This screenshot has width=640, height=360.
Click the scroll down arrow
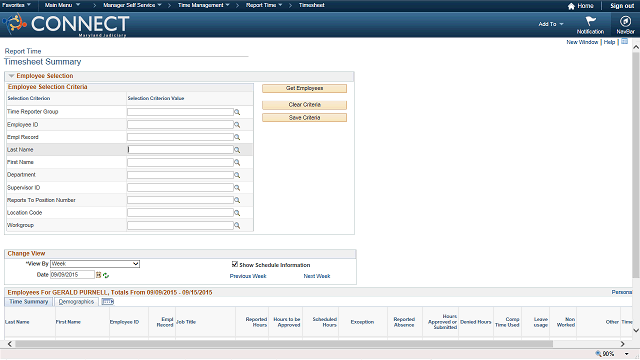coord(636,330)
